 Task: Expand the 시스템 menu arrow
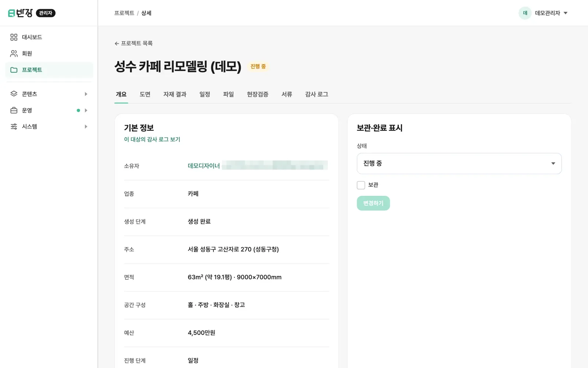86,127
